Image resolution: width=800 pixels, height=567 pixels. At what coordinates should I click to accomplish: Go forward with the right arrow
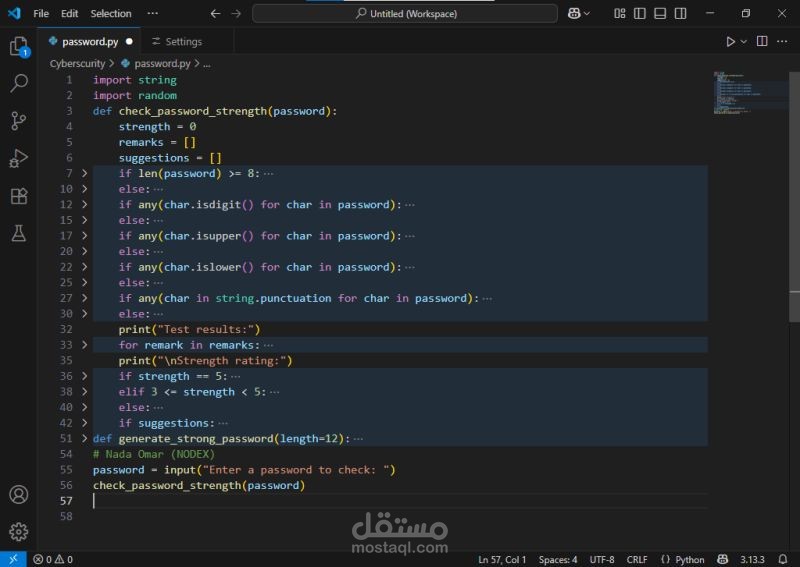pos(236,14)
